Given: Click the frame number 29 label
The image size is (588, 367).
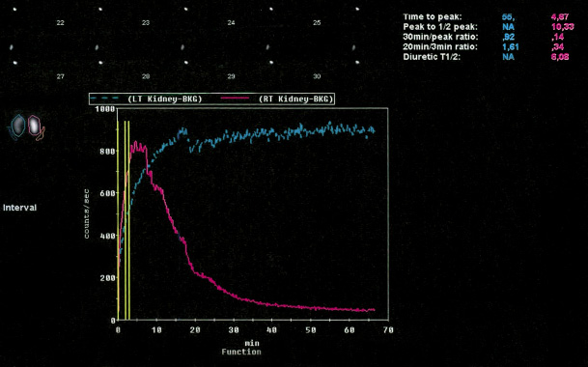Looking at the screenshot, I should pos(232,76).
